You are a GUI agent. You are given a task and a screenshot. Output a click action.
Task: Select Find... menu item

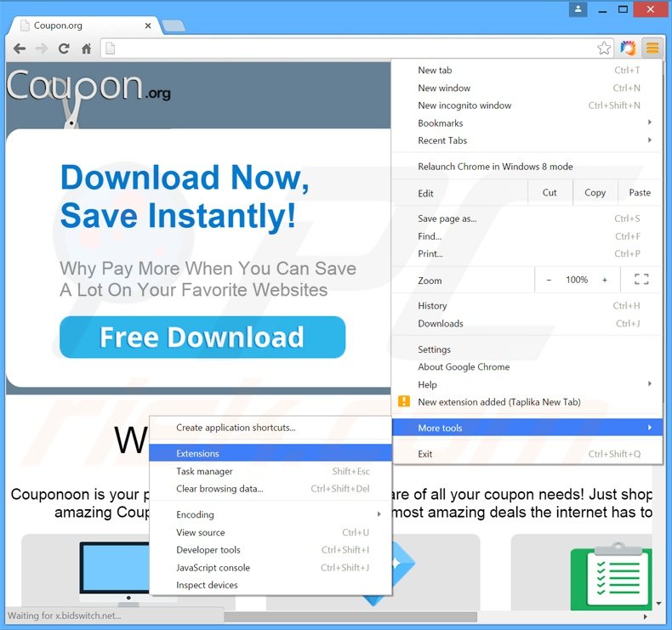[527, 236]
